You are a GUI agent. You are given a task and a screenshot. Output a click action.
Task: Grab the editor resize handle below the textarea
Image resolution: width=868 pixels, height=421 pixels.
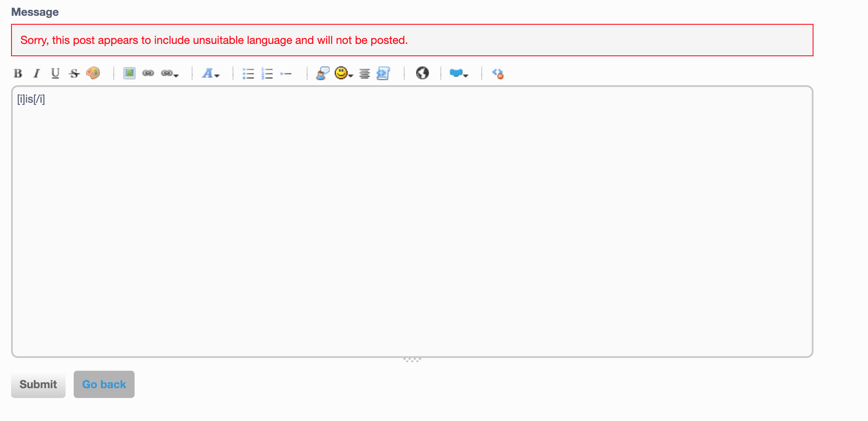(412, 360)
